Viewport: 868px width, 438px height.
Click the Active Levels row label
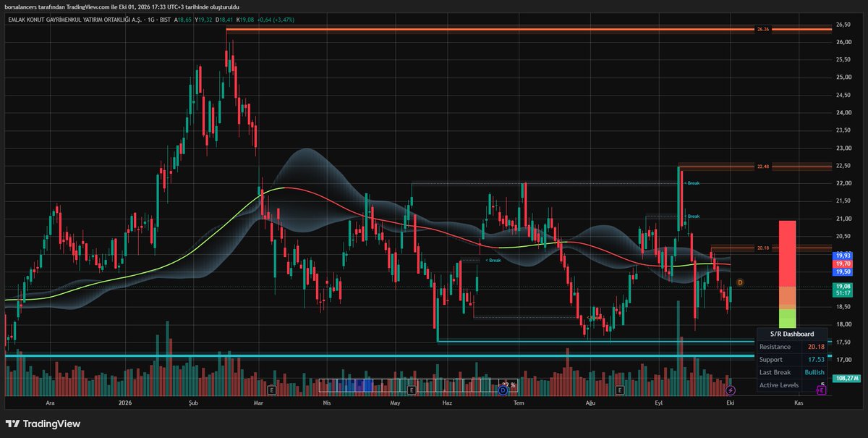tap(779, 385)
